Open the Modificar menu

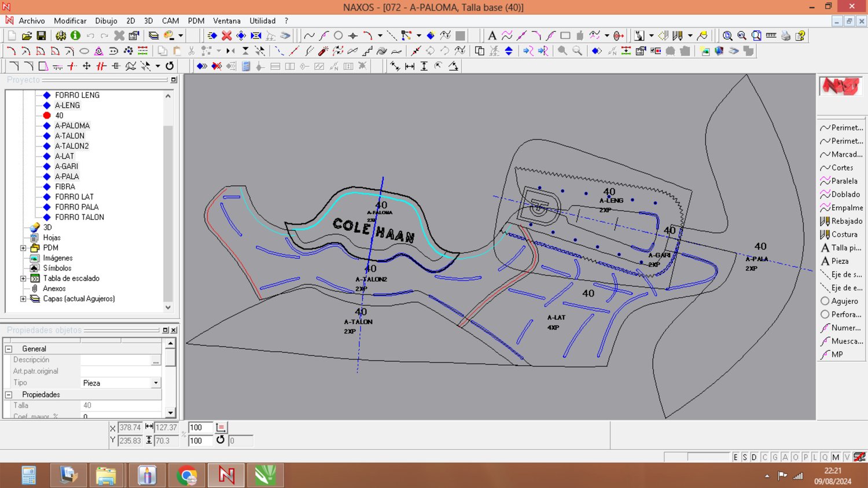pyautogui.click(x=70, y=21)
